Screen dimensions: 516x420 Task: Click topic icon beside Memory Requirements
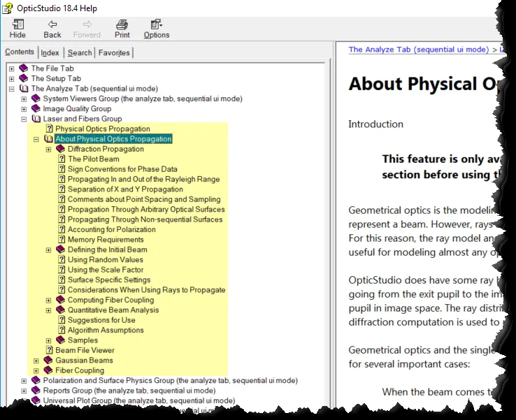[62, 240]
